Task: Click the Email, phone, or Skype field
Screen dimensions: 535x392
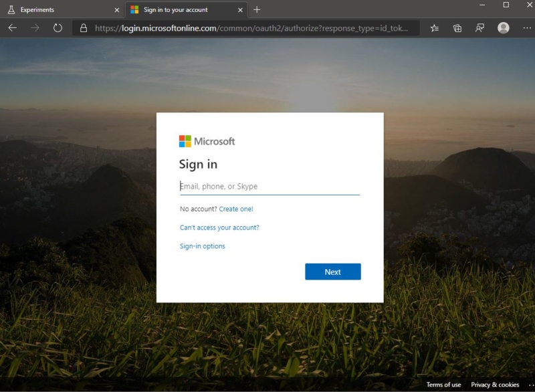Action: (x=270, y=186)
